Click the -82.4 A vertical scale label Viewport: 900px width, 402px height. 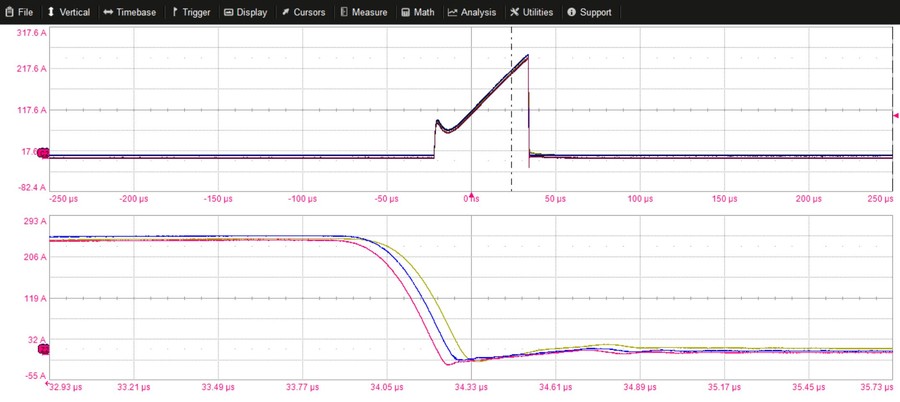(x=32, y=187)
